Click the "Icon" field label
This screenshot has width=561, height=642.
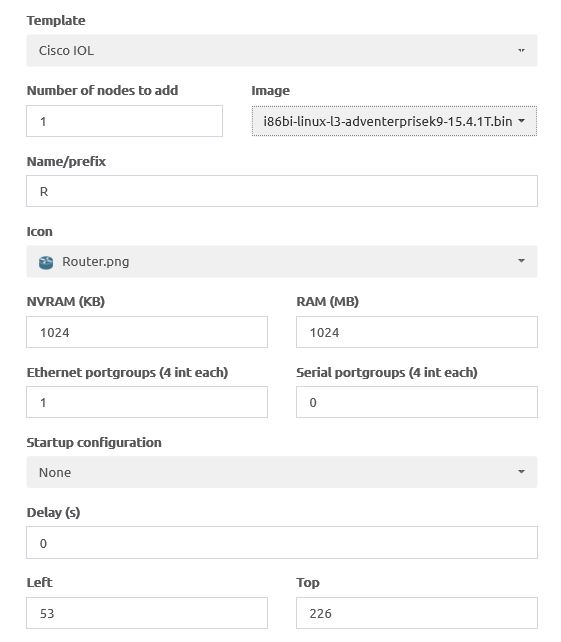(x=40, y=232)
